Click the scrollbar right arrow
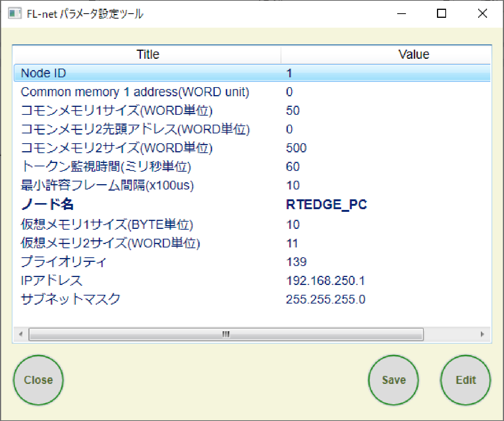The image size is (504, 421). click(482, 334)
